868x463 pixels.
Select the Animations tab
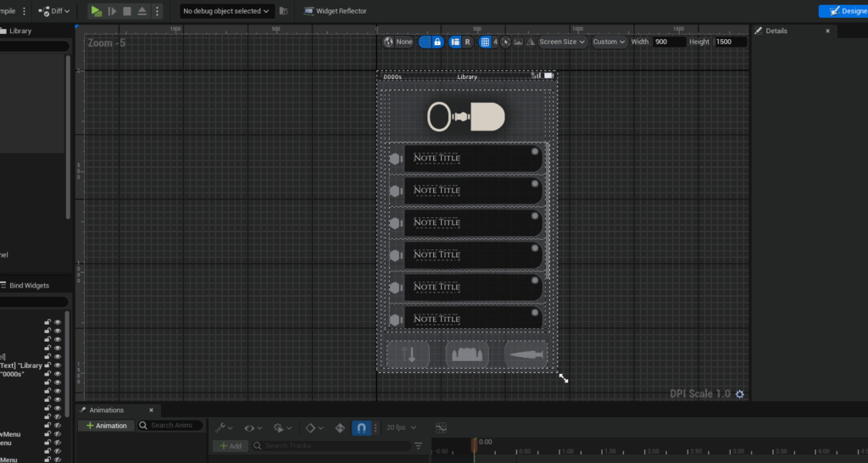(x=106, y=410)
